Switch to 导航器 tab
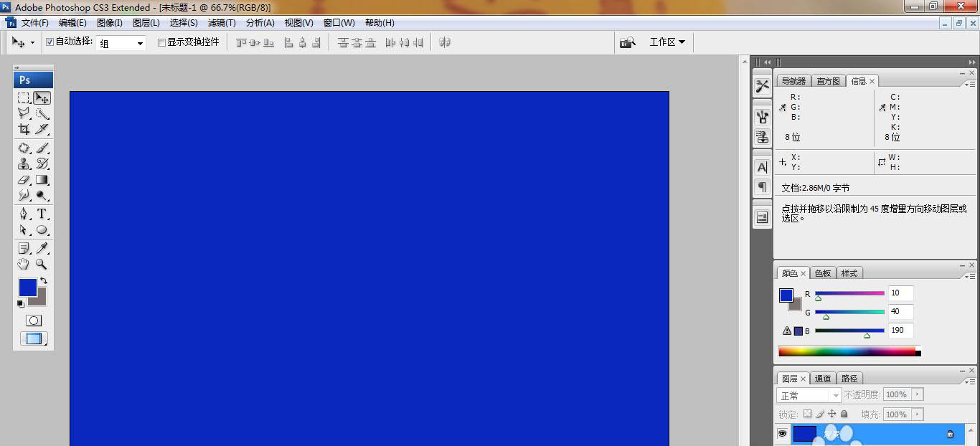This screenshot has width=980, height=446. tap(793, 81)
